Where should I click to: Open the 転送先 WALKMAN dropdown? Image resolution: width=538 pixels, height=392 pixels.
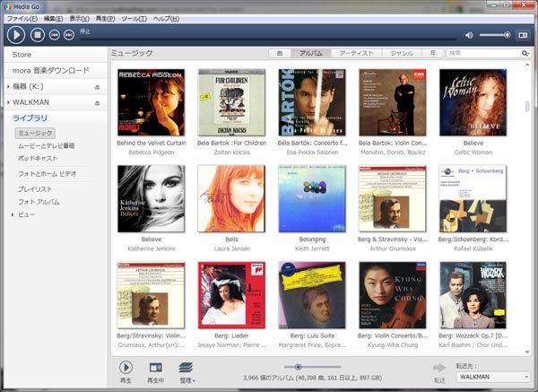(x=493, y=377)
